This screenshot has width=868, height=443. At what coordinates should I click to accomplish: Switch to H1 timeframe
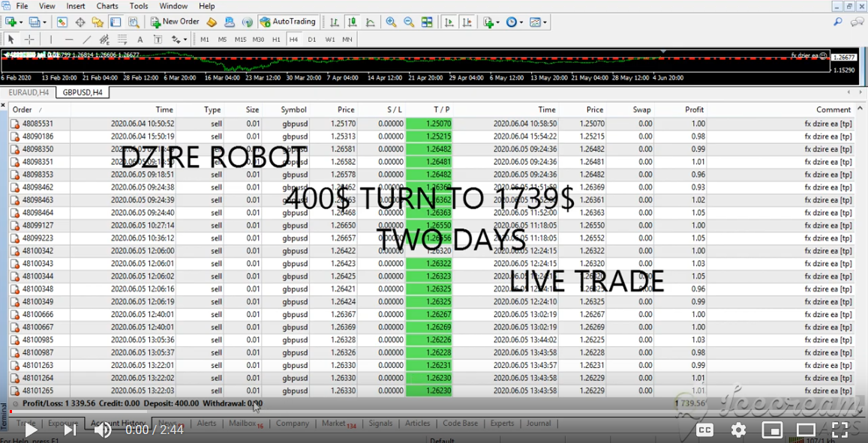[x=276, y=40]
